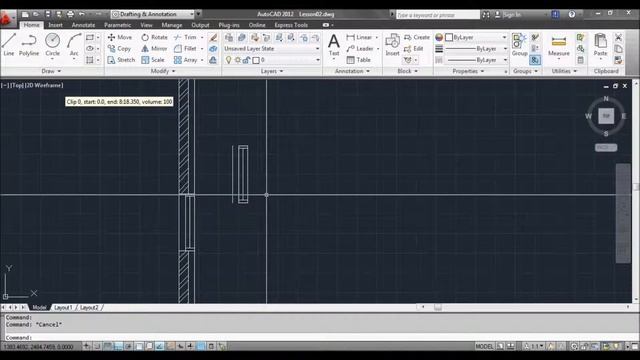The height and width of the screenshot is (360, 640).
Task: Switch to the Annotate ribbon tab
Action: (x=83, y=25)
